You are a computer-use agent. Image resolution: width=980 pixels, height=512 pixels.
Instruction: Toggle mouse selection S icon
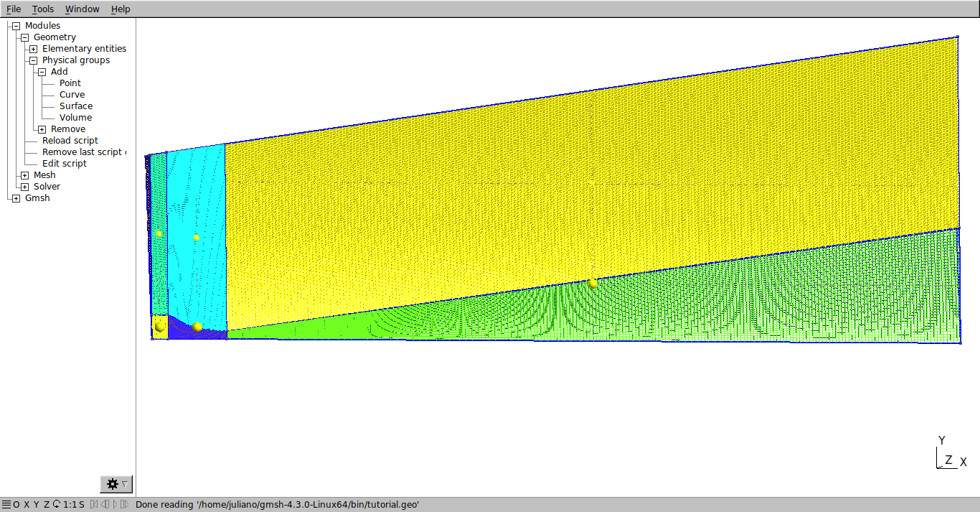point(82,505)
